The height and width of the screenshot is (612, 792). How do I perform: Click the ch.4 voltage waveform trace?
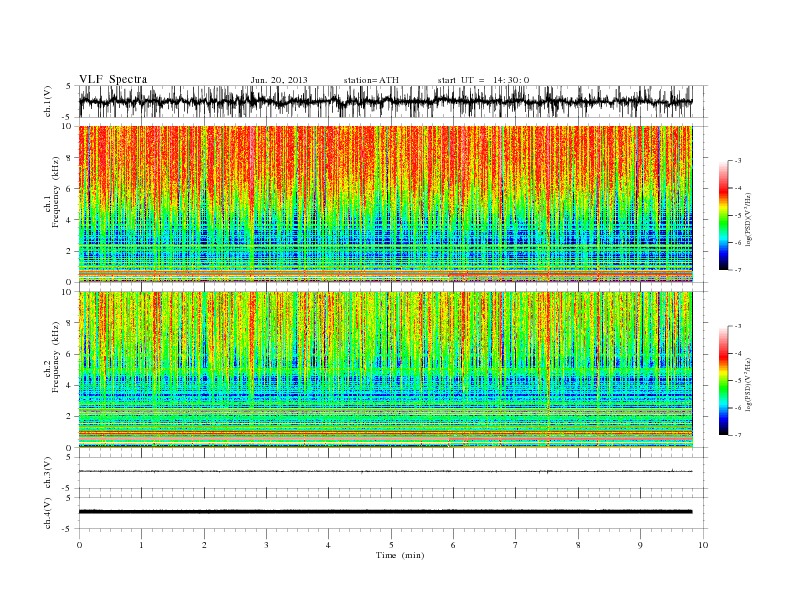[385, 512]
